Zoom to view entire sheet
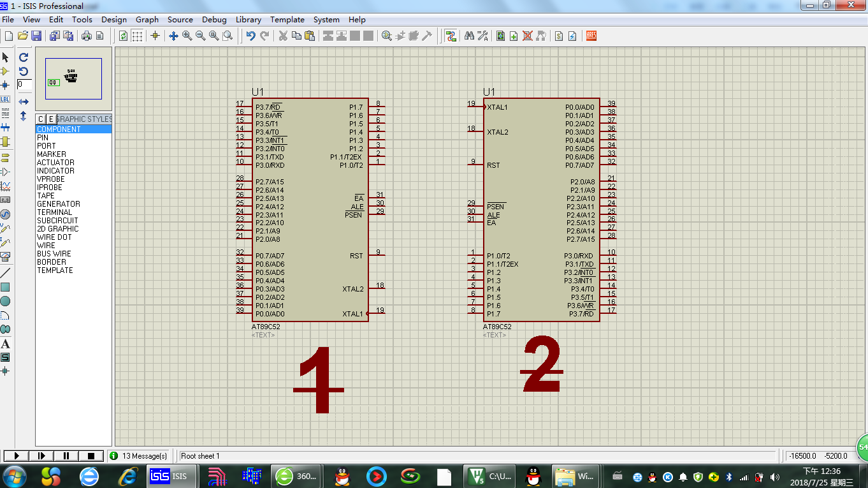The width and height of the screenshot is (868, 488). [213, 36]
